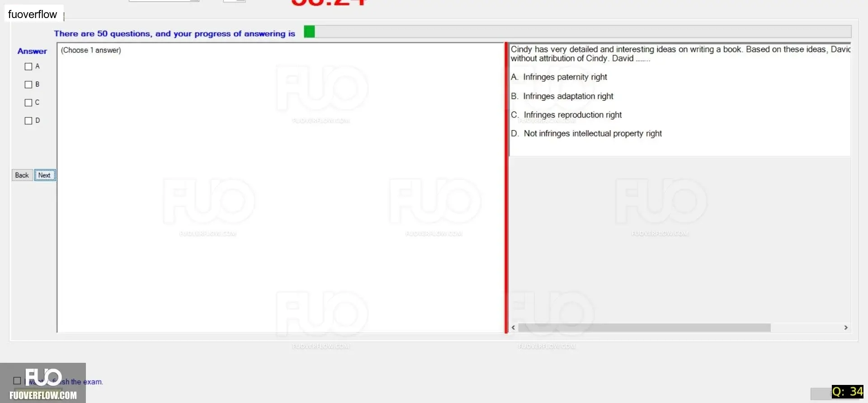Click answer text 'Infringes reproduction right'
Viewport: 868px width, 403px height.
[573, 115]
